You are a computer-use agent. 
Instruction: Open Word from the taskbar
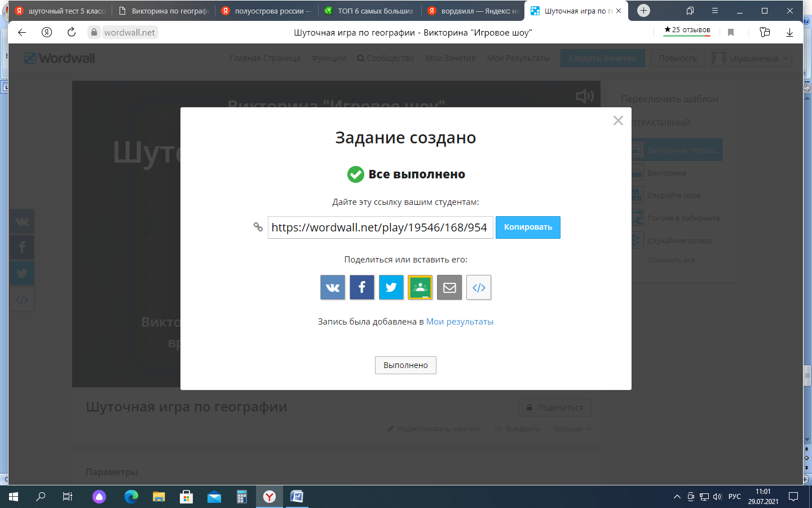point(297,497)
